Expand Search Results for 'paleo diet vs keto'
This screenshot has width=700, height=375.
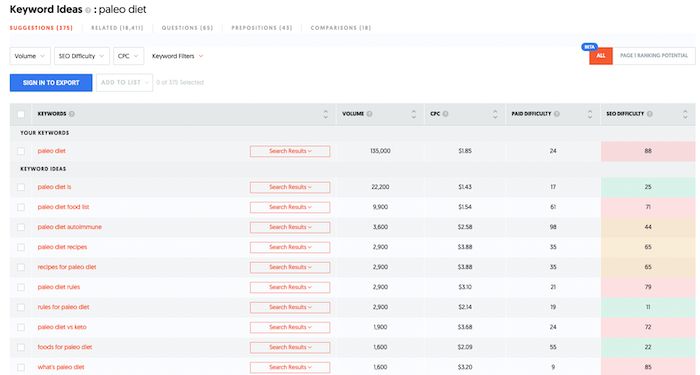(x=290, y=327)
